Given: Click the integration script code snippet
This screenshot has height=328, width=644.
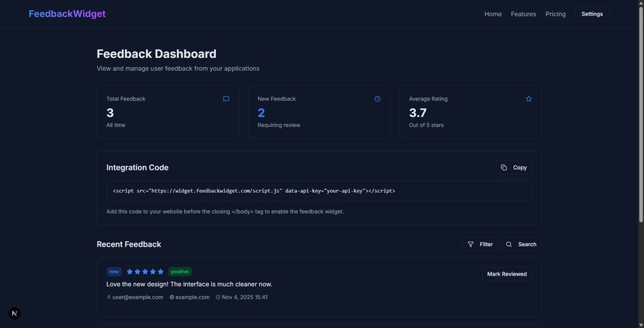Looking at the screenshot, I should [318, 191].
